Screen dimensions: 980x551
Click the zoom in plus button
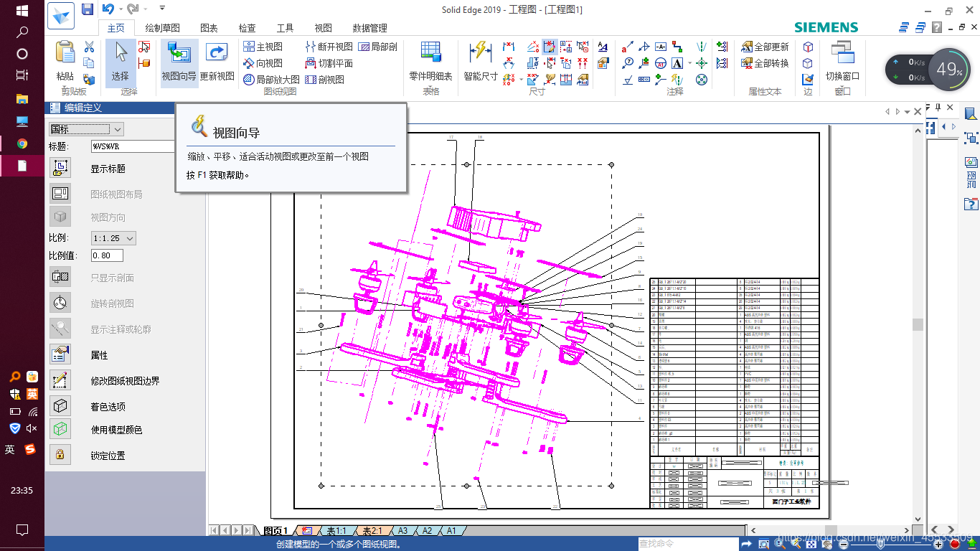click(938, 545)
